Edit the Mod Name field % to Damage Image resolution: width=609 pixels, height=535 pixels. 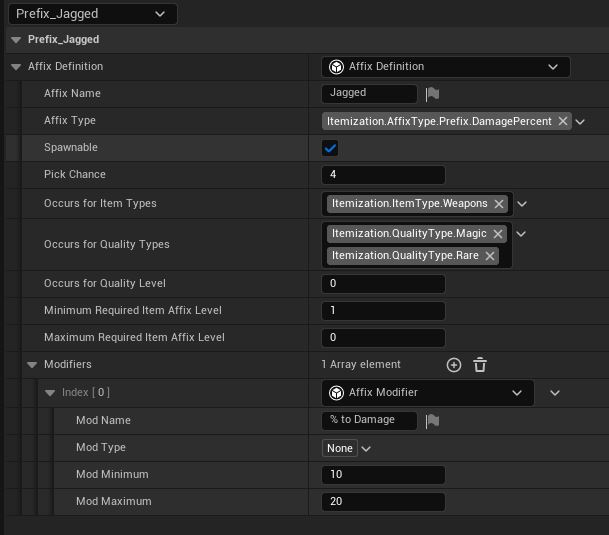pos(369,420)
